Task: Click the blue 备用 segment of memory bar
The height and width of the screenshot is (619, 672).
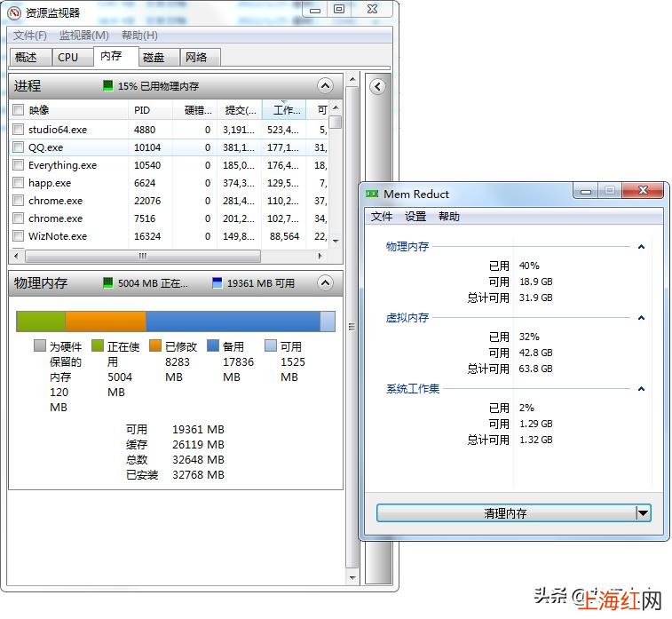Action: 233,321
